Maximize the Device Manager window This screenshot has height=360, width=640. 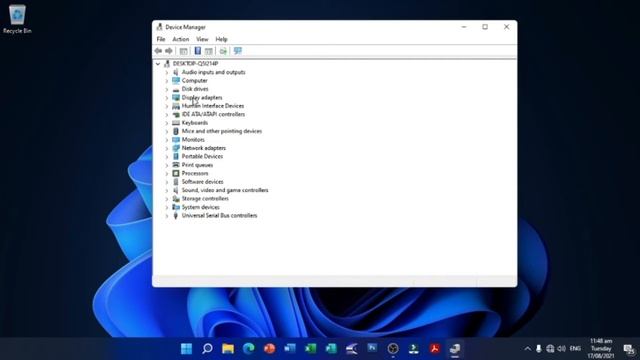coord(485,27)
